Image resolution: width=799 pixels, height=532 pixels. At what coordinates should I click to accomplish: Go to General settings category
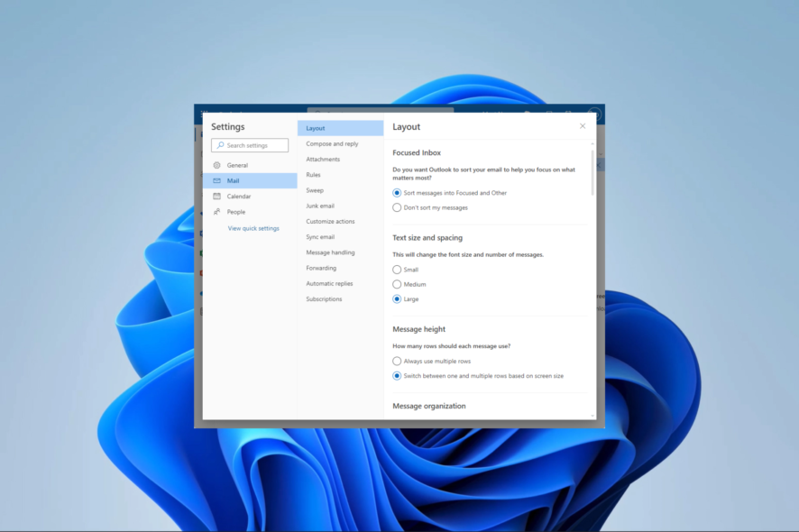[x=250, y=165]
